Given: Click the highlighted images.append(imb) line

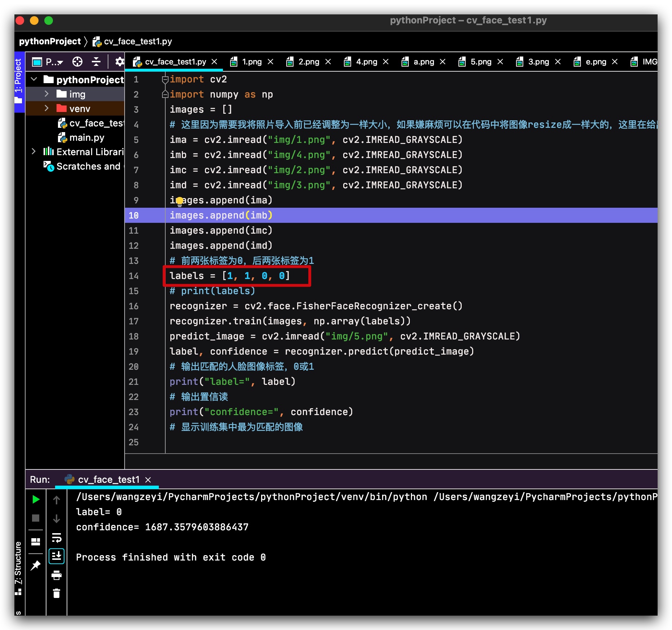Looking at the screenshot, I should click(x=391, y=215).
